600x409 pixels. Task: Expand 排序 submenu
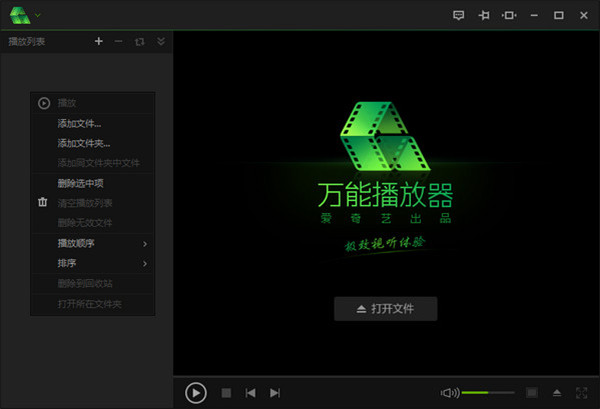pyautogui.click(x=93, y=263)
